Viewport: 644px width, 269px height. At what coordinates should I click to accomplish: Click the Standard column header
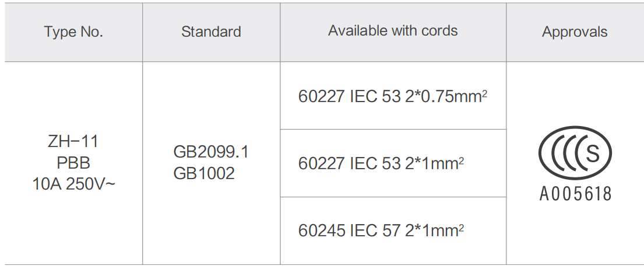point(211,32)
